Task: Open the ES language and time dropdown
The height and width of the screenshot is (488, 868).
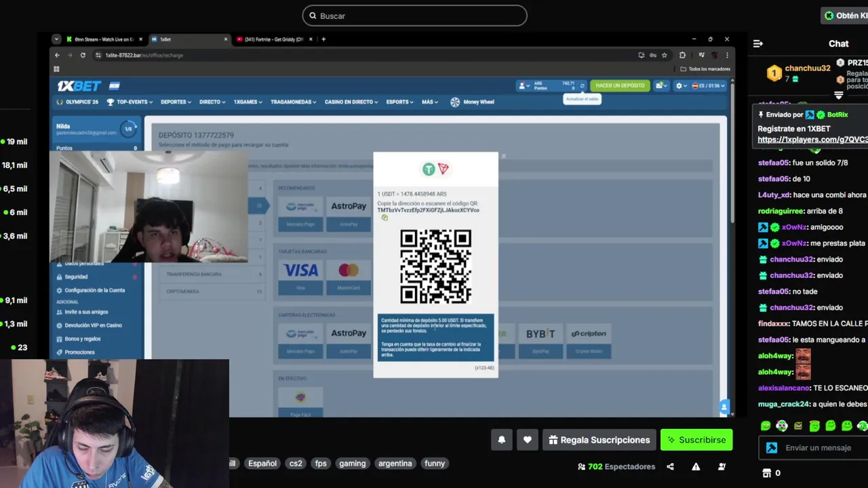Action: 709,86
